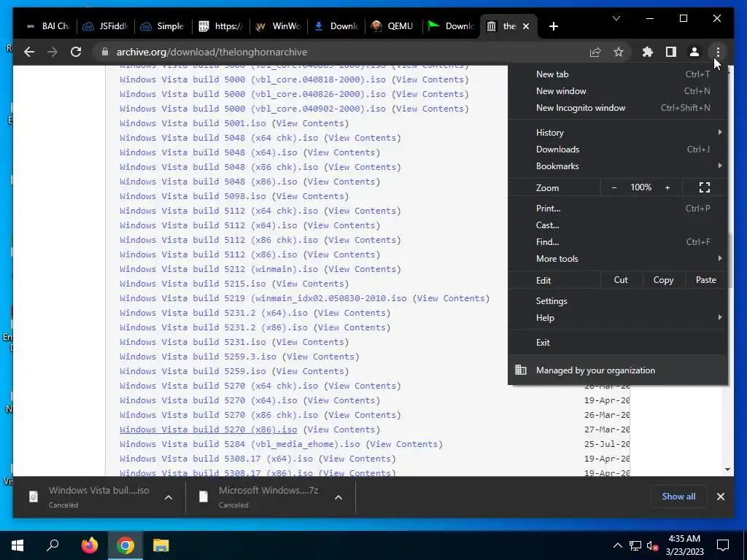The image size is (747, 560).
Task: Expand options for the canceled 7z download
Action: coord(338,497)
